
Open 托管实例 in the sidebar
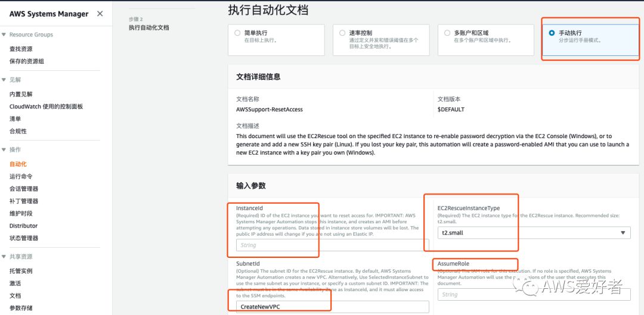click(x=21, y=271)
